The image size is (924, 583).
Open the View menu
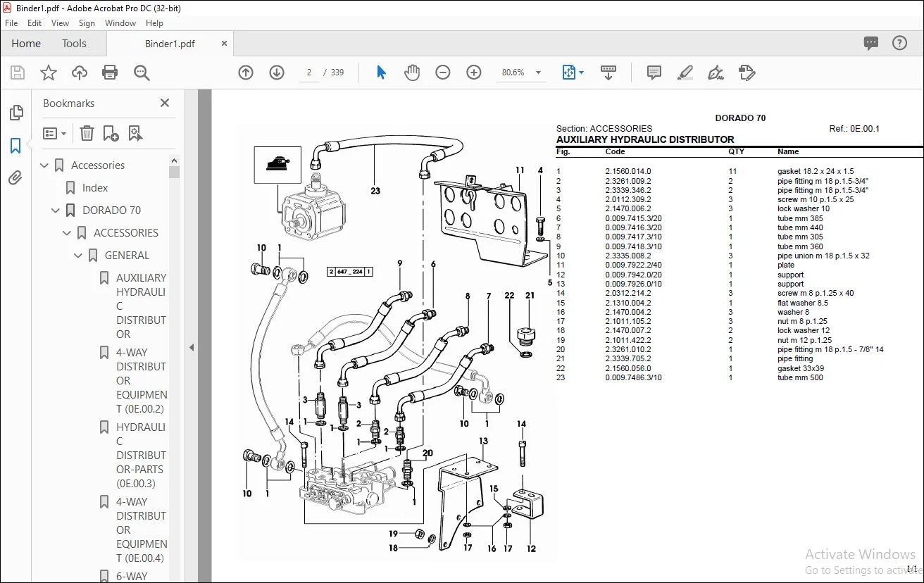coord(61,23)
